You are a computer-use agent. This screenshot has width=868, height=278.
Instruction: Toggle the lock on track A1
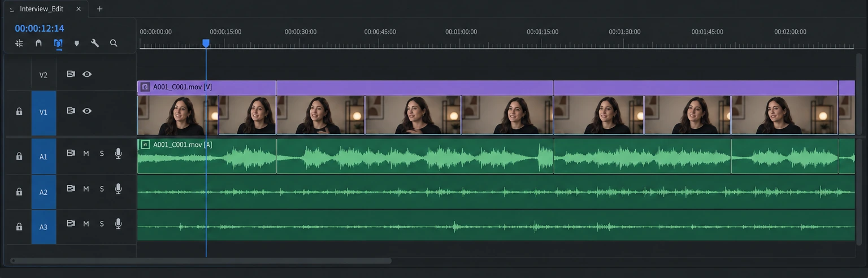[19, 157]
